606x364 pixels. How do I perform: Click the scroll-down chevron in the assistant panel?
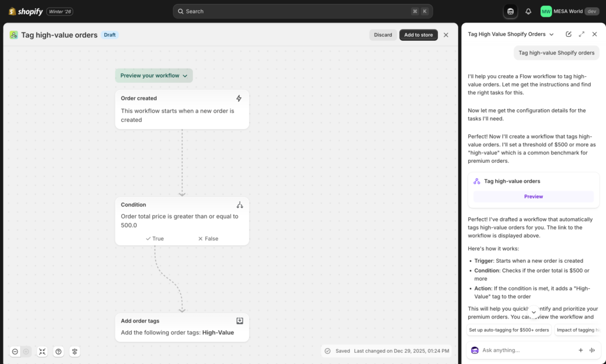tap(533, 311)
